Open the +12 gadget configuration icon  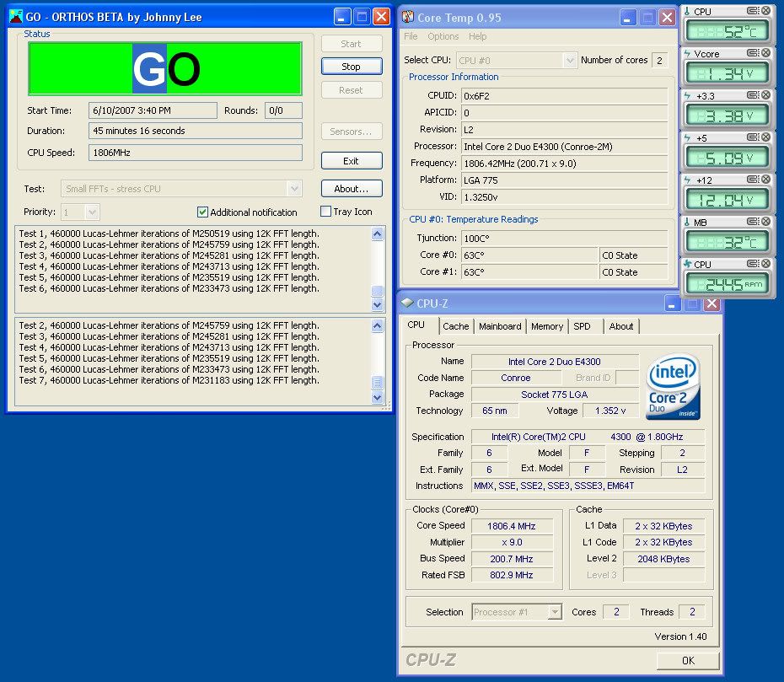753,179
